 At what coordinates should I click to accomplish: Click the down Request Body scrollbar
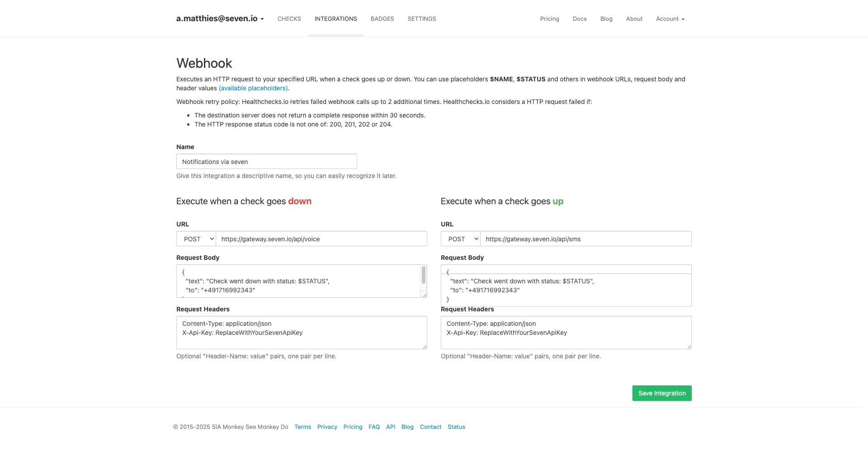coord(424,276)
